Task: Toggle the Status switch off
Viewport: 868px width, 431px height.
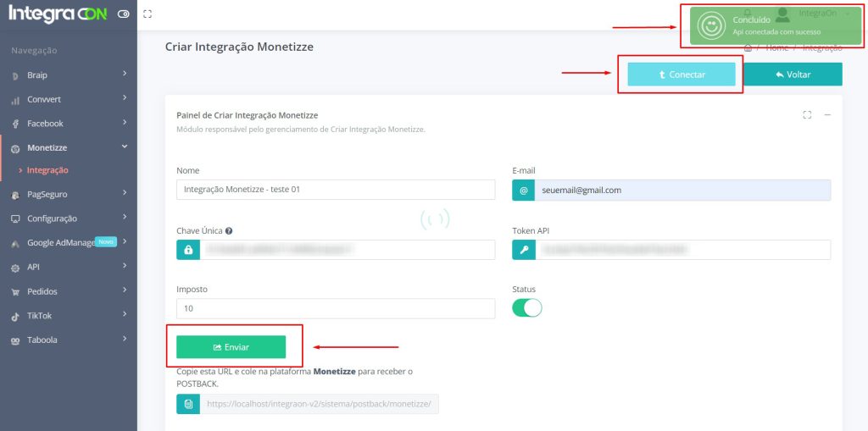Action: click(x=526, y=308)
